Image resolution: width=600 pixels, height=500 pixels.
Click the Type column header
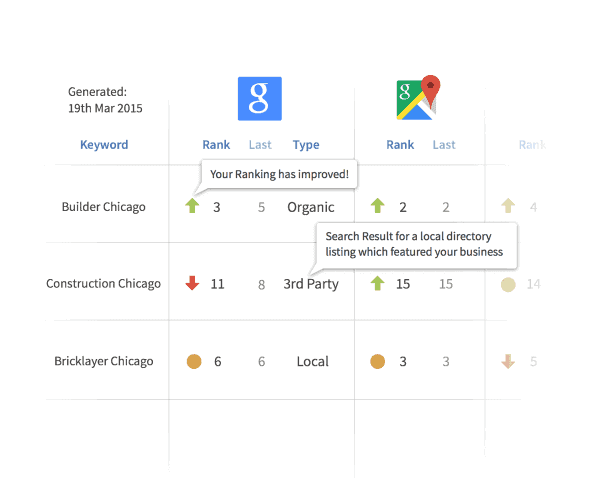coord(306,145)
